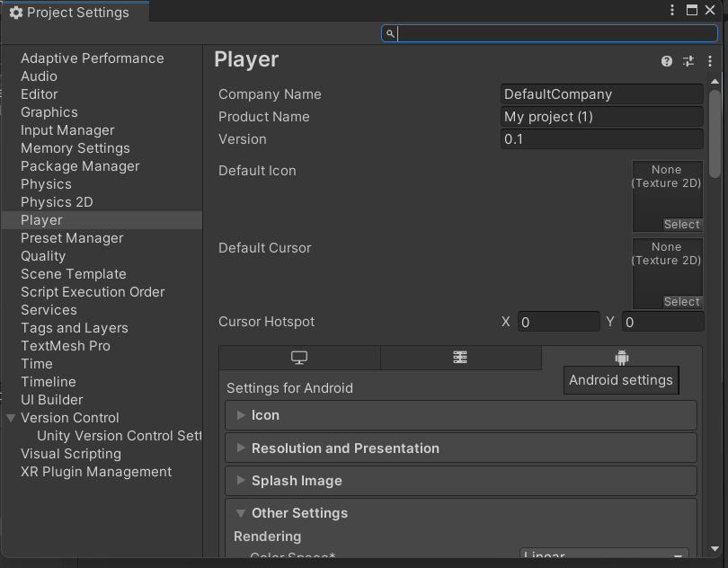Click the vertical scrollbar thumb
The height and width of the screenshot is (568, 728).
click(x=715, y=134)
